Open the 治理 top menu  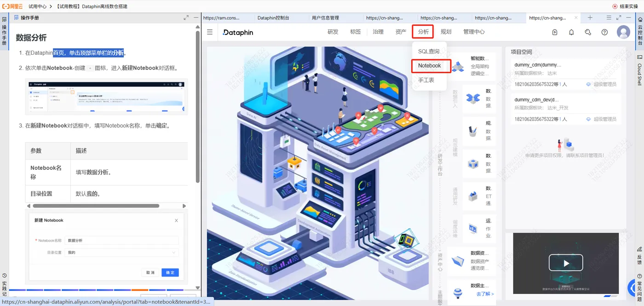point(378,32)
